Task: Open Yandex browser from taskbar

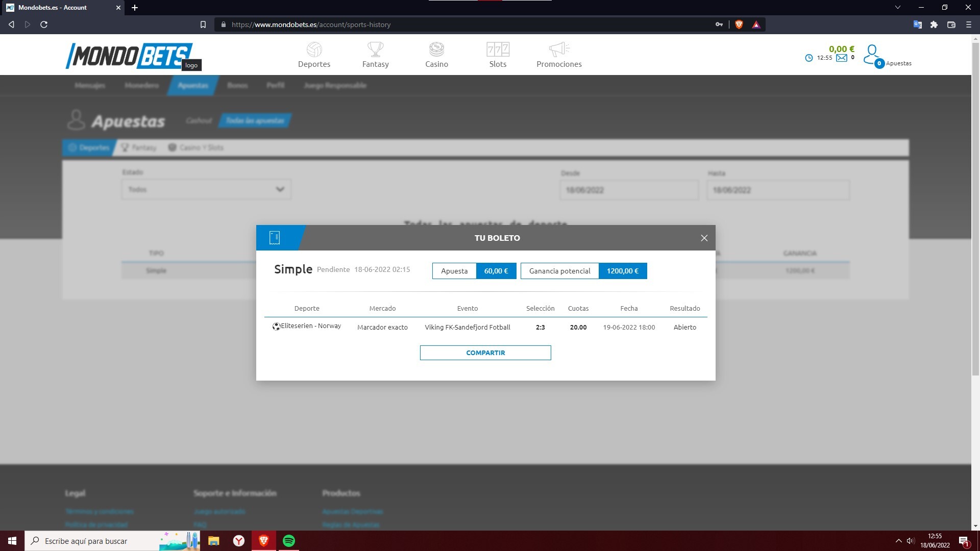Action: 238,541
